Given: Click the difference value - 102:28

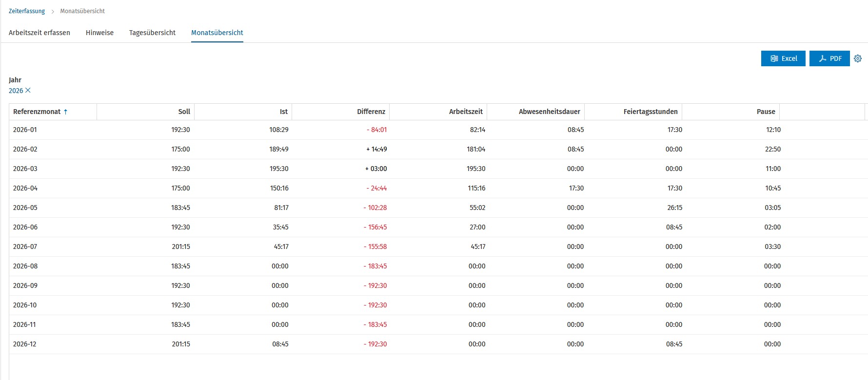Looking at the screenshot, I should pyautogui.click(x=375, y=208).
